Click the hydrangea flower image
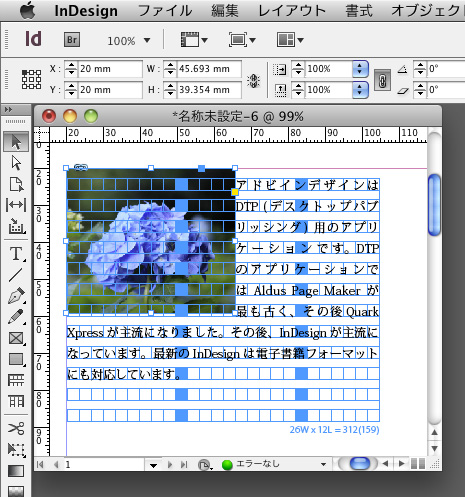This screenshot has width=465, height=497. 151,241
